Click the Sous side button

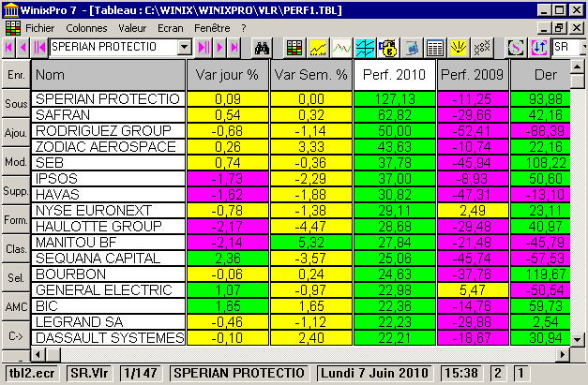16,103
